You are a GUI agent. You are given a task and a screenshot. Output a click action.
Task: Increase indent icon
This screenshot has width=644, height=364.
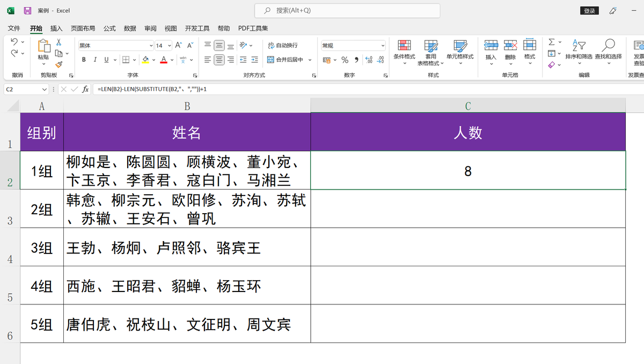[x=254, y=60]
